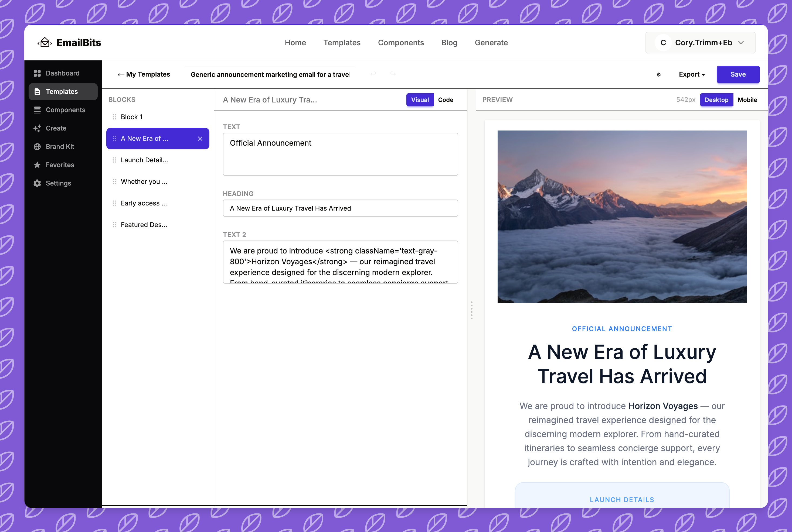Switch preview to Mobile mode

[747, 100]
